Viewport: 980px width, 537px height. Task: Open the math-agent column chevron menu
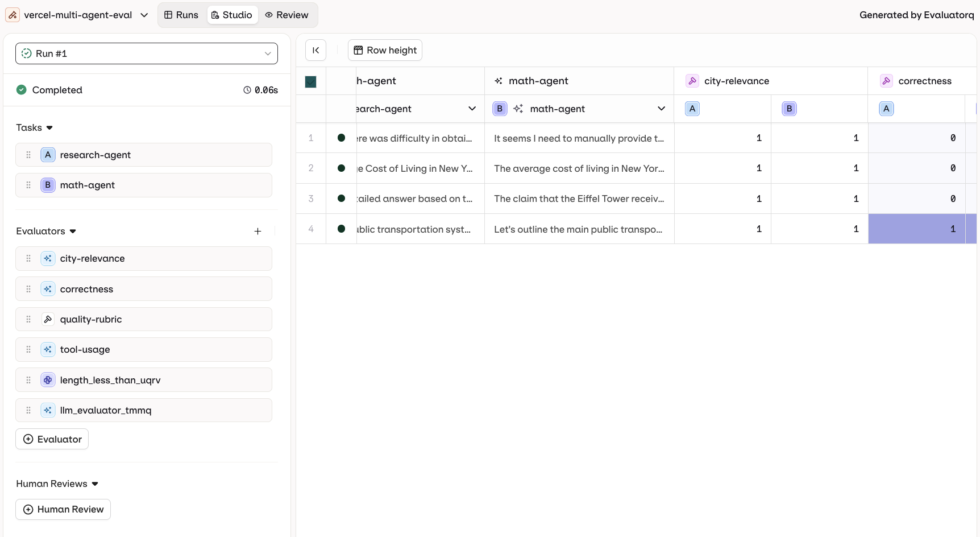tap(662, 109)
